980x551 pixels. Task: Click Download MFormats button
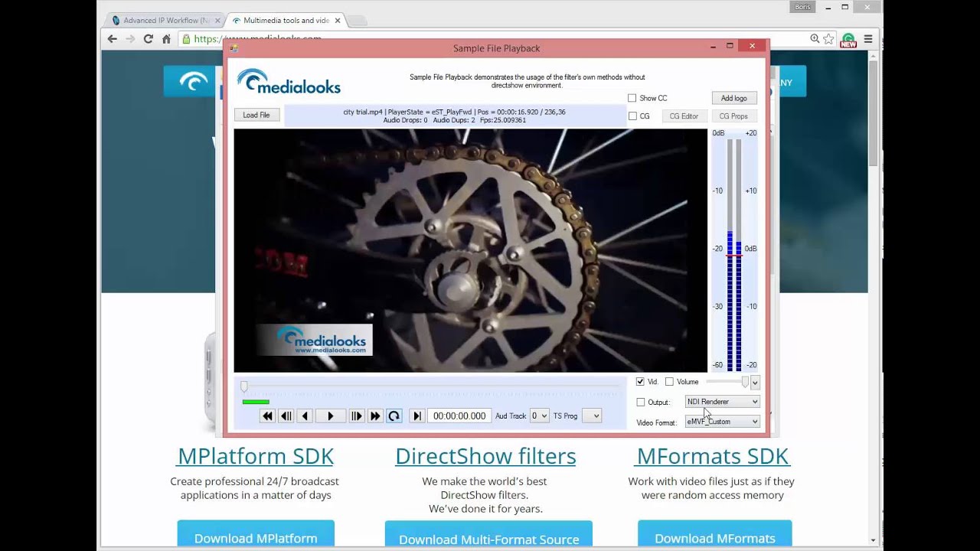[715, 535]
